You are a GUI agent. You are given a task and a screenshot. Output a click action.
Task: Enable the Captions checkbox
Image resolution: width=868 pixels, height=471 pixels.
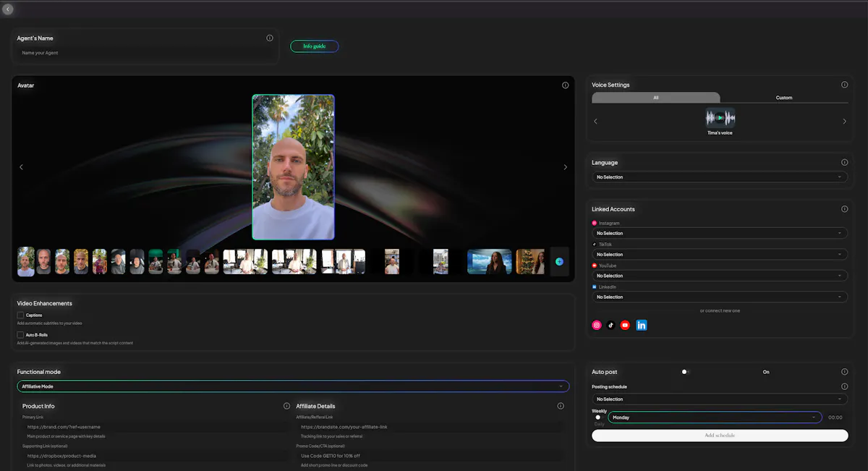[21, 315]
